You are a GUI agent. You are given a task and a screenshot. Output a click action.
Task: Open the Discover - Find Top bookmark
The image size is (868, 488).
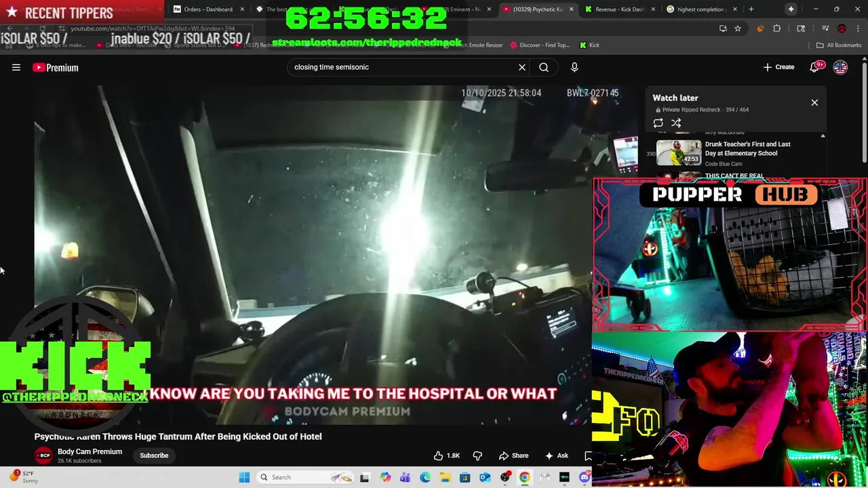(x=539, y=45)
